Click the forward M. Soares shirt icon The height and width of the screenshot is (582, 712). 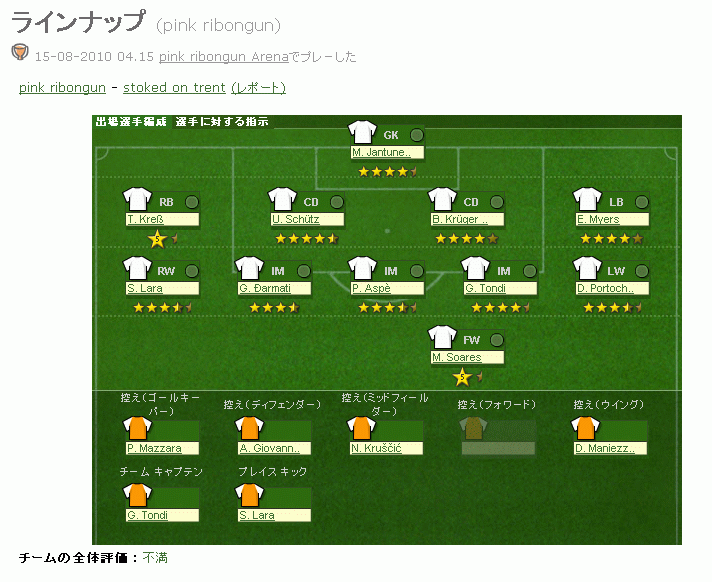pos(442,339)
